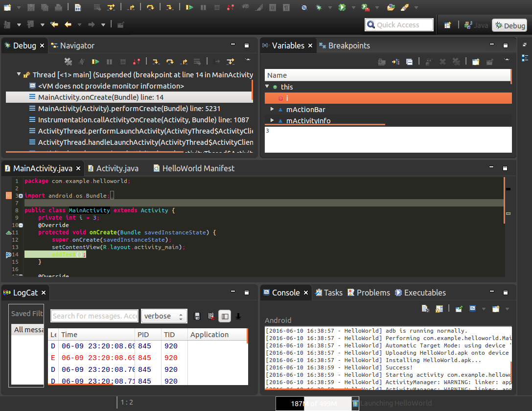Click the Quick Access search field
Viewport: 532px width, 411px height.
click(x=399, y=25)
